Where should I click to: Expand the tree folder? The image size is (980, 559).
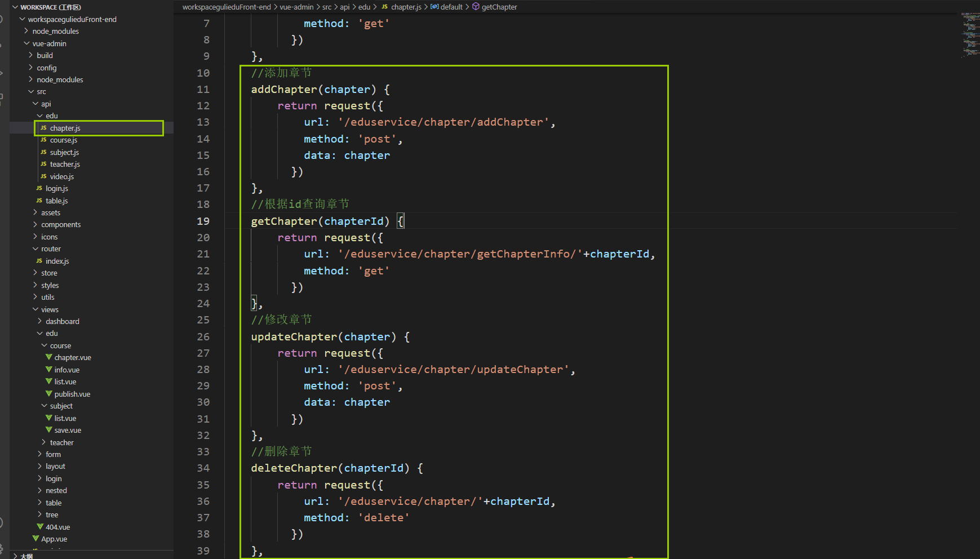pyautogui.click(x=40, y=514)
